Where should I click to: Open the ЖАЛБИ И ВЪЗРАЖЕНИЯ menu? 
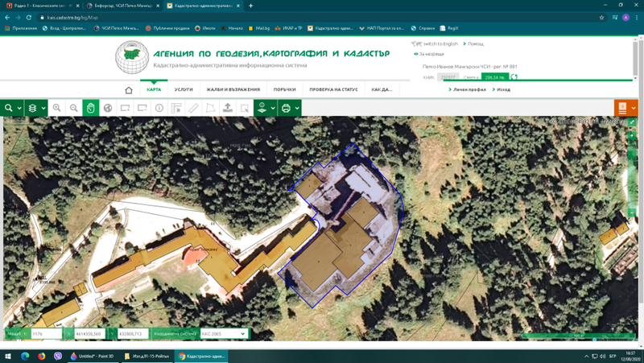tap(233, 89)
